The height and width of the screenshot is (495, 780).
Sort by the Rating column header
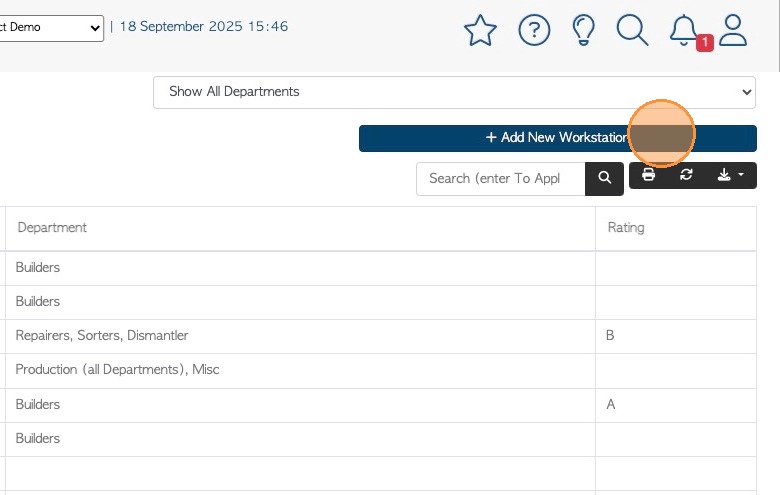point(626,228)
